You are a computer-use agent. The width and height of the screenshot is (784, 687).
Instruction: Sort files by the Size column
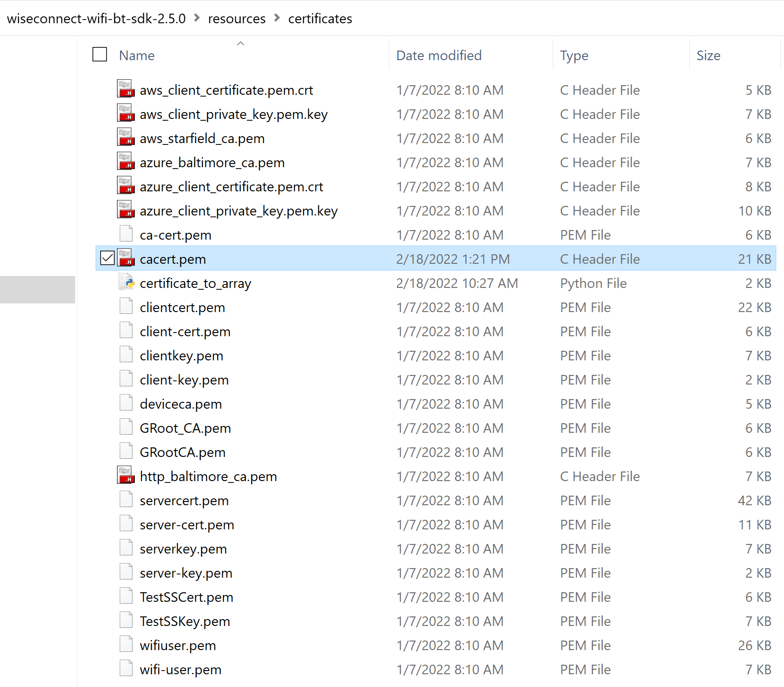click(708, 55)
